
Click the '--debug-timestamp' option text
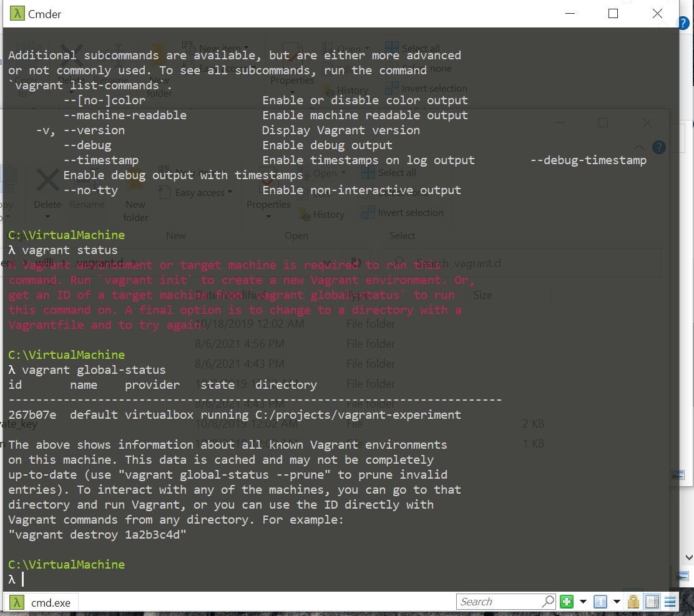click(589, 160)
